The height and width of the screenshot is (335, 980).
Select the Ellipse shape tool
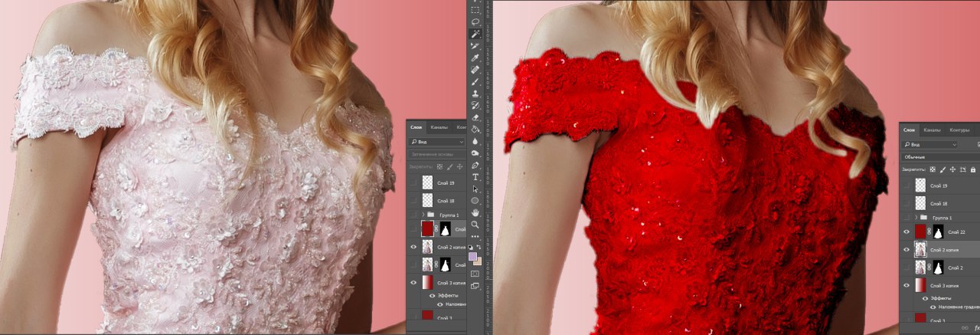coord(475,201)
